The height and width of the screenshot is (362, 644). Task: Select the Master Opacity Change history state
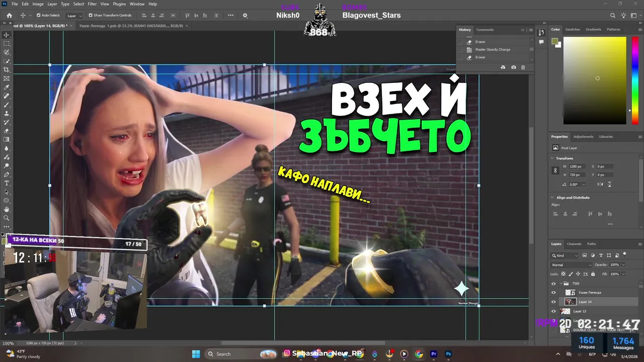pyautogui.click(x=493, y=49)
